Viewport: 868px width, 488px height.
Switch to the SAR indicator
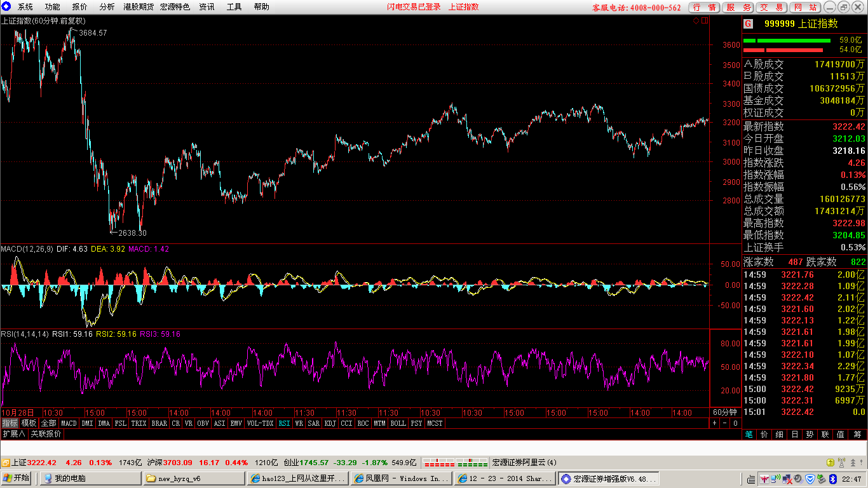(314, 423)
